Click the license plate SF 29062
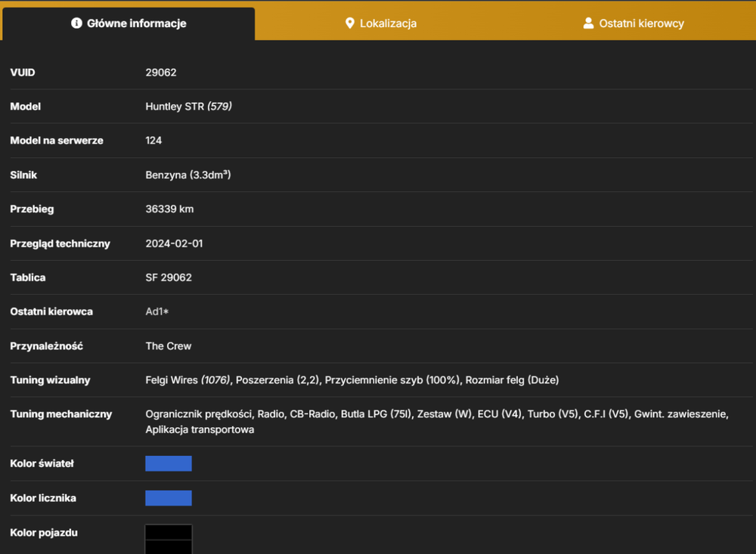The width and height of the screenshot is (756, 554). pyautogui.click(x=169, y=277)
